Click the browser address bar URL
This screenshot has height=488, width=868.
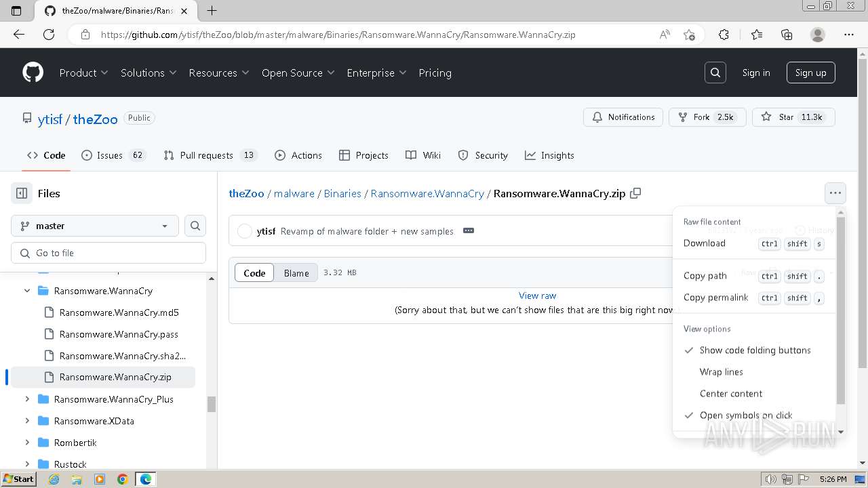pos(338,35)
